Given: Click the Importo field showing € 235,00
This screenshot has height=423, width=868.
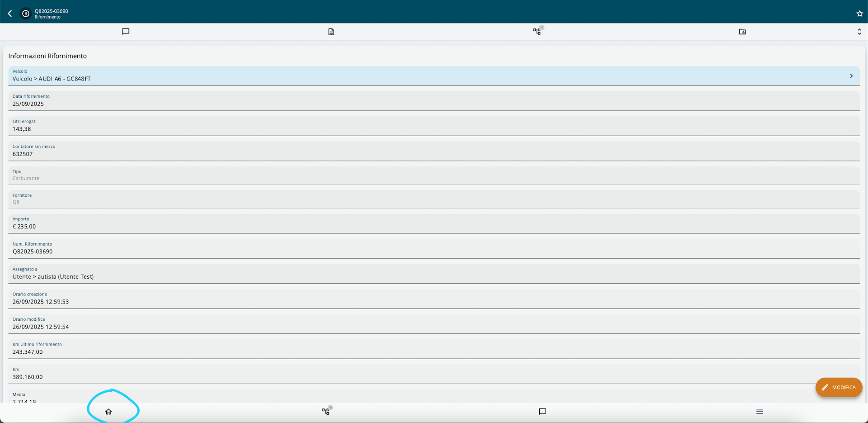Looking at the screenshot, I should pyautogui.click(x=434, y=223).
